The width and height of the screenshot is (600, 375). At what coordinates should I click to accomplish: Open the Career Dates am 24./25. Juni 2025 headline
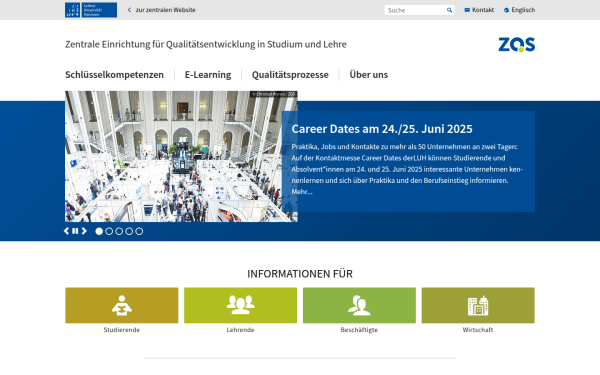click(382, 129)
